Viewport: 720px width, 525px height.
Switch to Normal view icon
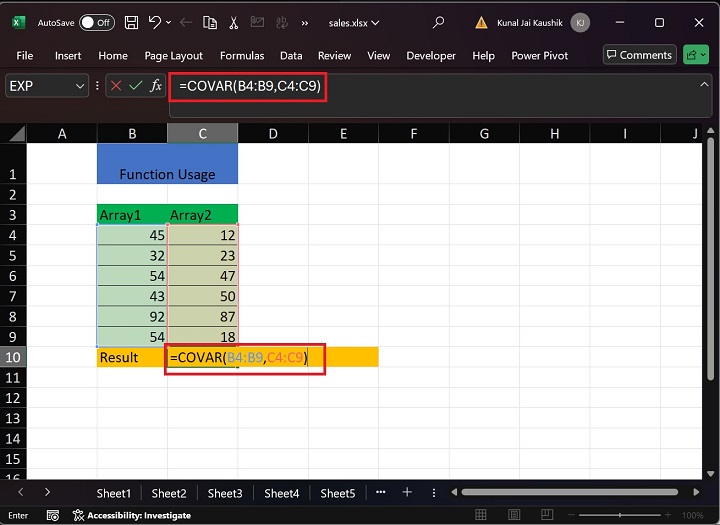(481, 515)
